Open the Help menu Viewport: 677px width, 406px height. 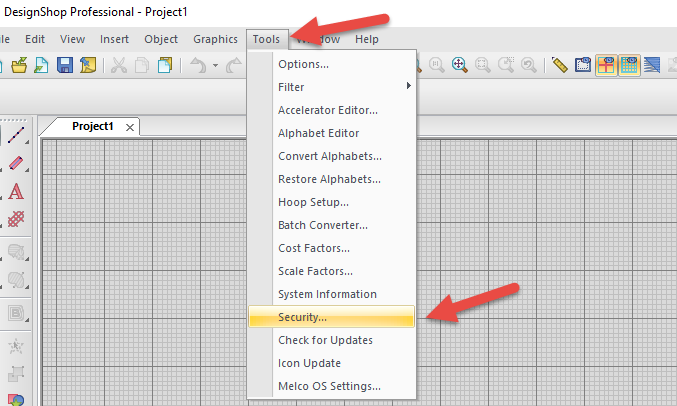[x=367, y=39]
